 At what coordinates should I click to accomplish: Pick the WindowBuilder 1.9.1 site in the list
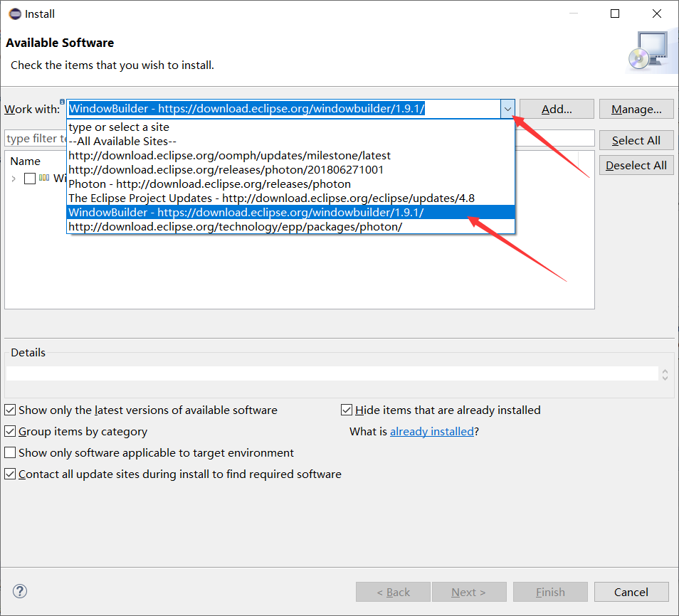click(246, 212)
